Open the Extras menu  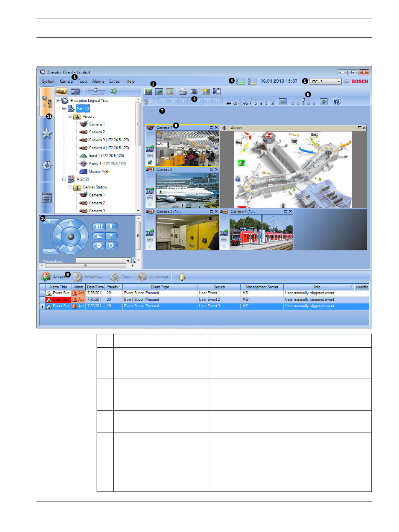[x=115, y=81]
